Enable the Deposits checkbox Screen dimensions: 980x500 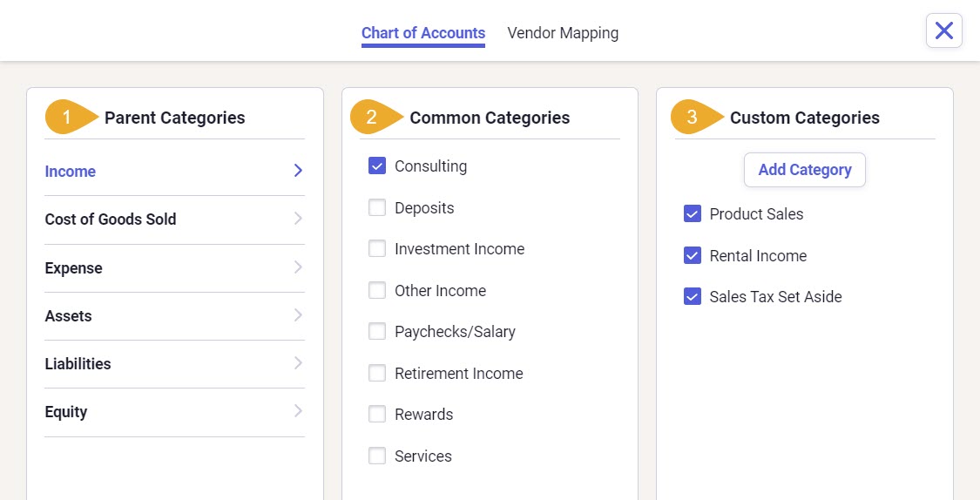[x=377, y=207]
